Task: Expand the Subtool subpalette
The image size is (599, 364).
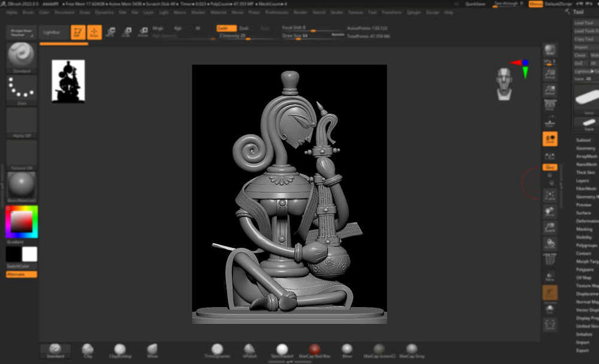Action: point(583,140)
